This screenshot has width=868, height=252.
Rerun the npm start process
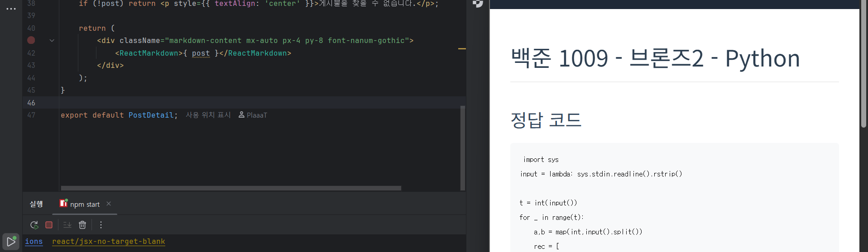pyautogui.click(x=34, y=225)
